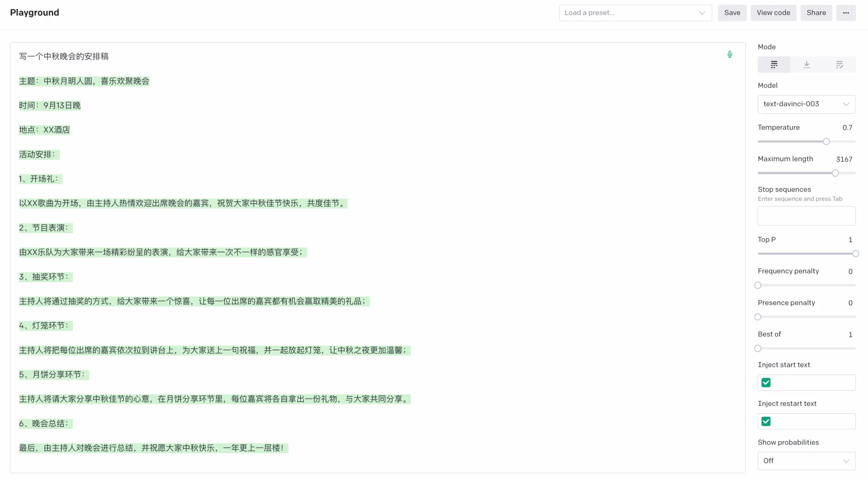868x481 pixels.
Task: Click the Maximum length slider handle
Action: click(x=835, y=173)
